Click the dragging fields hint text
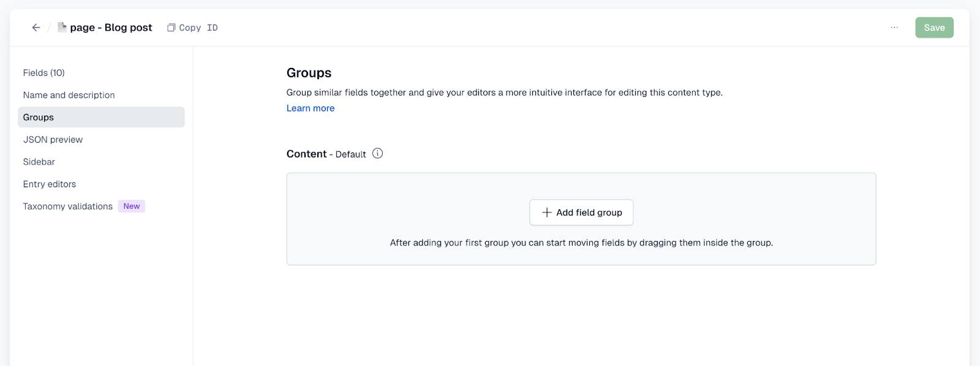This screenshot has width=980, height=366. 581,243
